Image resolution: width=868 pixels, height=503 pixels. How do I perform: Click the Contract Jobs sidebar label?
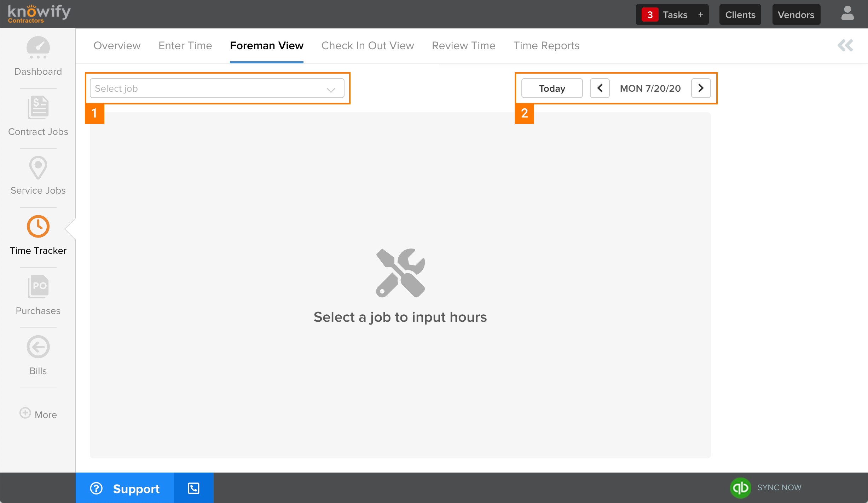(x=38, y=132)
